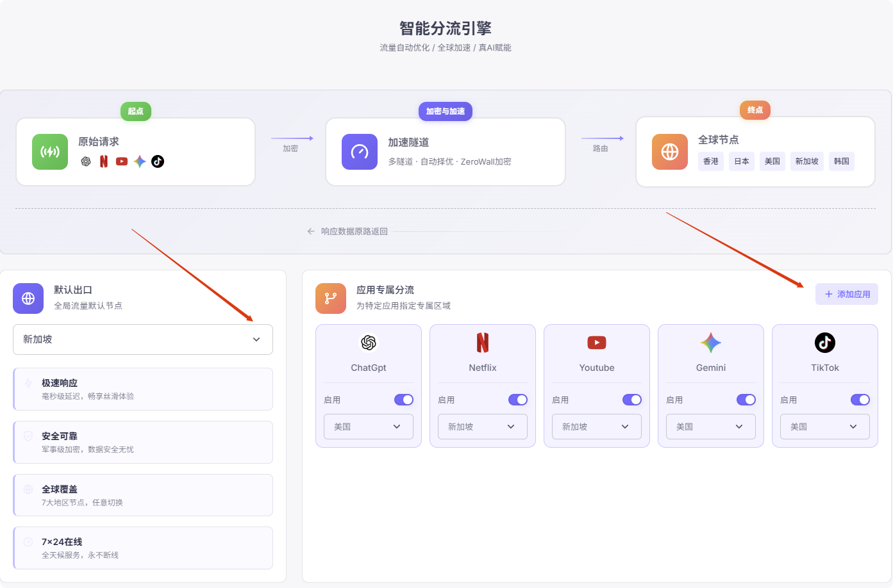Click the 添加应用 button
Viewport: 893px width, 588px height.
847,294
